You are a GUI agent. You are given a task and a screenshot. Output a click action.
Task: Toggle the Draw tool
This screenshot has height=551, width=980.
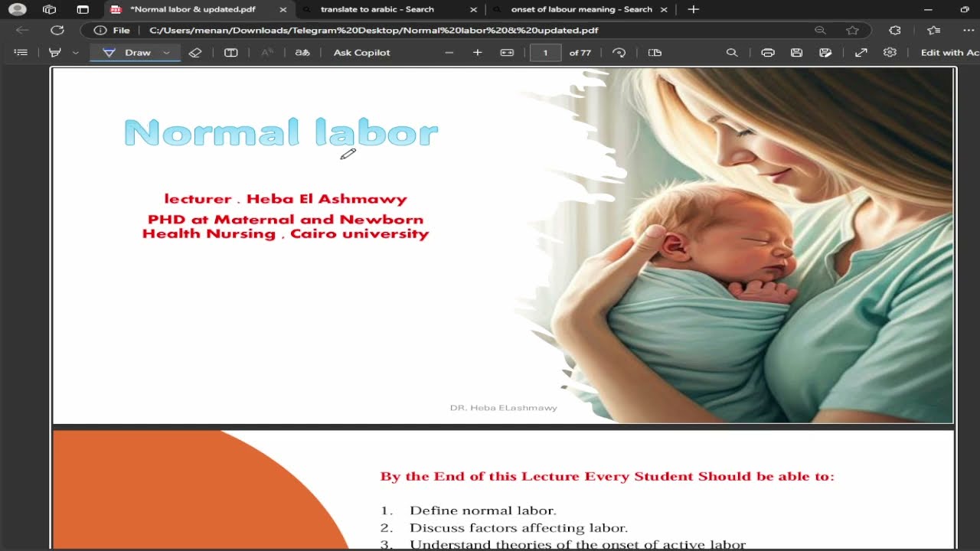129,53
